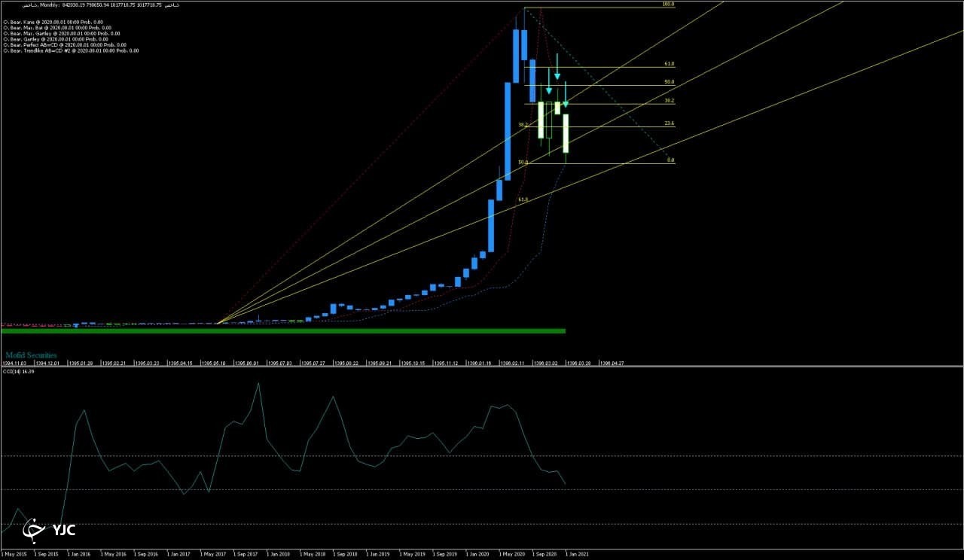
Task: Click the hollow green-outlined candlestick
Action: [x=549, y=120]
